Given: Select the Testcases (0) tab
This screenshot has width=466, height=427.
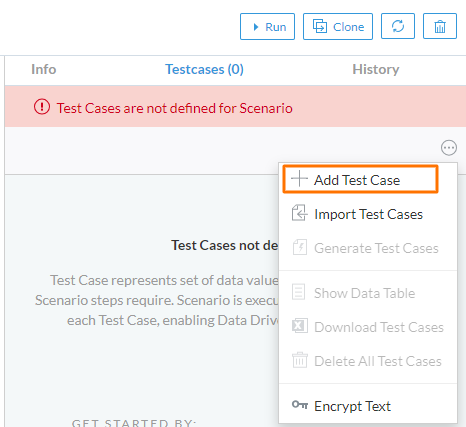Looking at the screenshot, I should 204,69.
